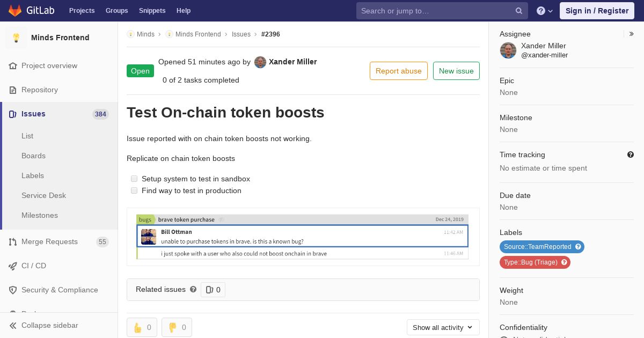
Task: Click the Sign in / Register button
Action: click(x=597, y=11)
